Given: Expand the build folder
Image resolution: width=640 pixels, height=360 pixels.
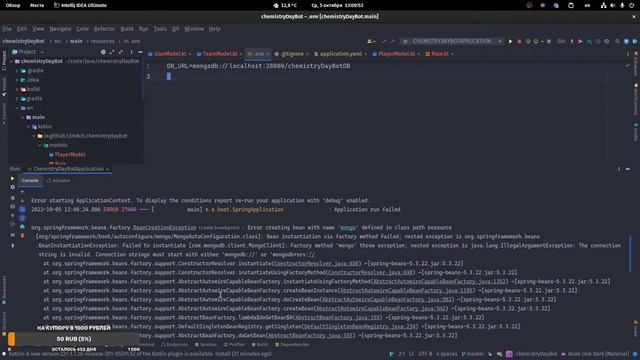Looking at the screenshot, I should [18, 89].
